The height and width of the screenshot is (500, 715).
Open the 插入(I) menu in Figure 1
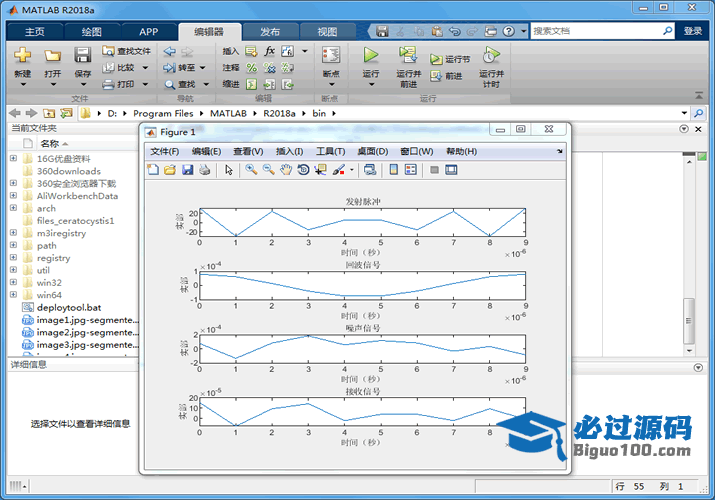coord(290,151)
